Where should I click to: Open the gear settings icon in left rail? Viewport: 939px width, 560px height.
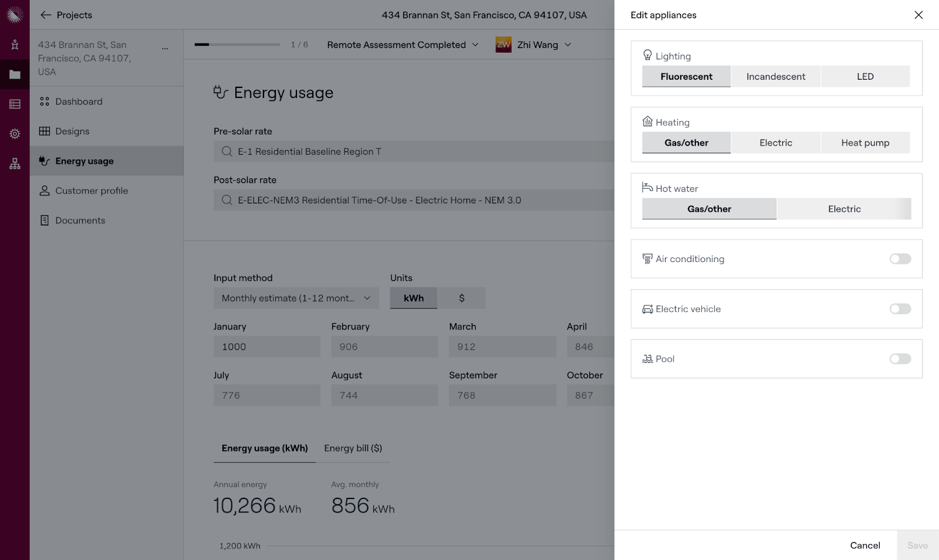click(x=15, y=134)
